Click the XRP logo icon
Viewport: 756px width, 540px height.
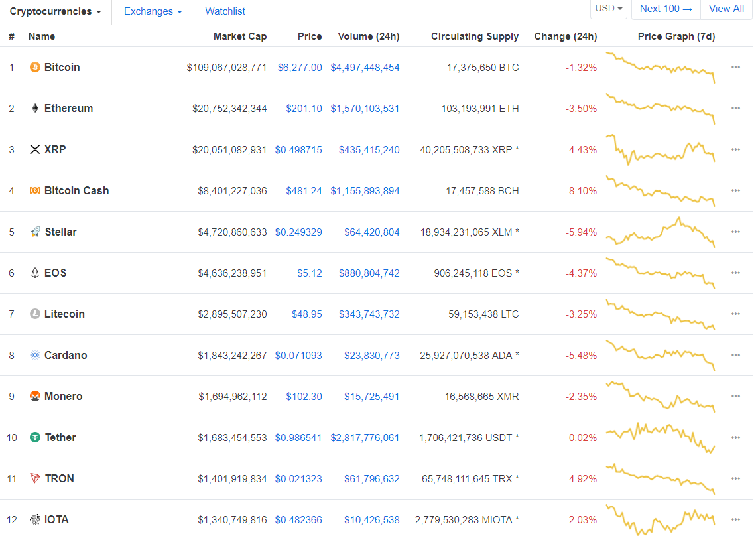[x=34, y=149]
